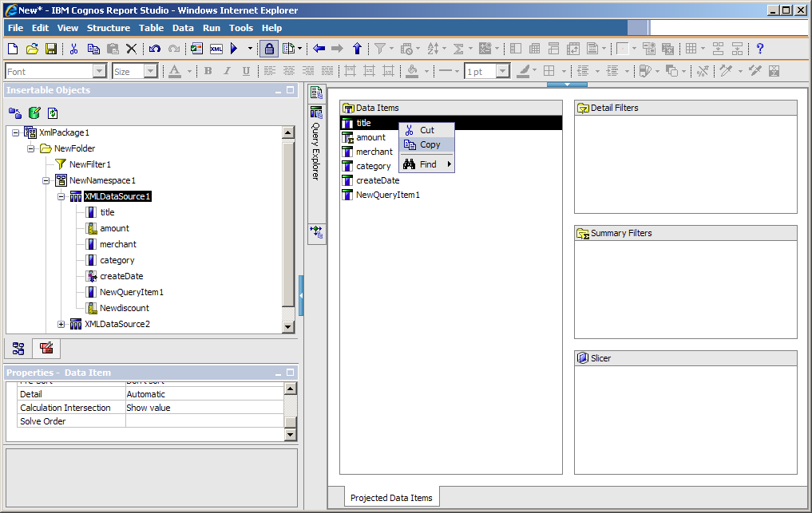Image resolution: width=812 pixels, height=513 pixels.
Task: Click the Cut scissors toolbar icon
Action: 74,49
